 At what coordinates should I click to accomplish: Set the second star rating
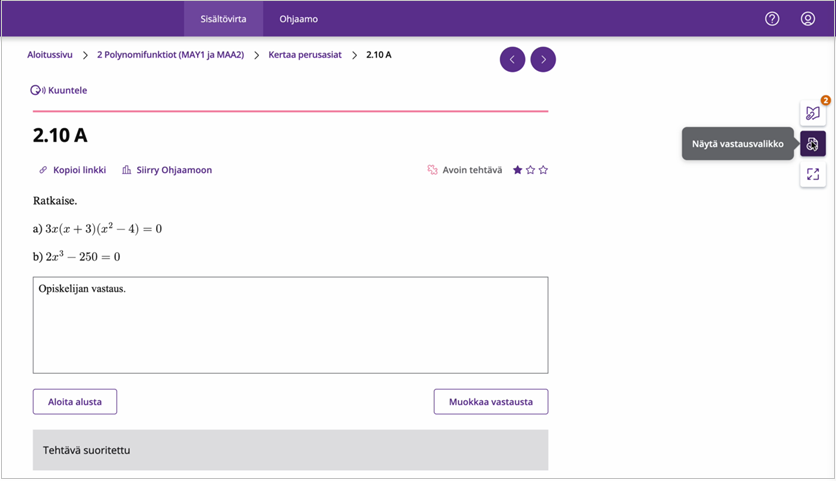tap(530, 170)
